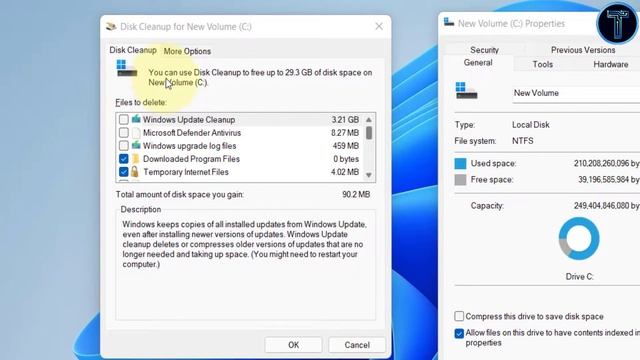Viewport: 640px width, 360px height.
Task: Click the New Volume name input field
Action: click(x=576, y=93)
